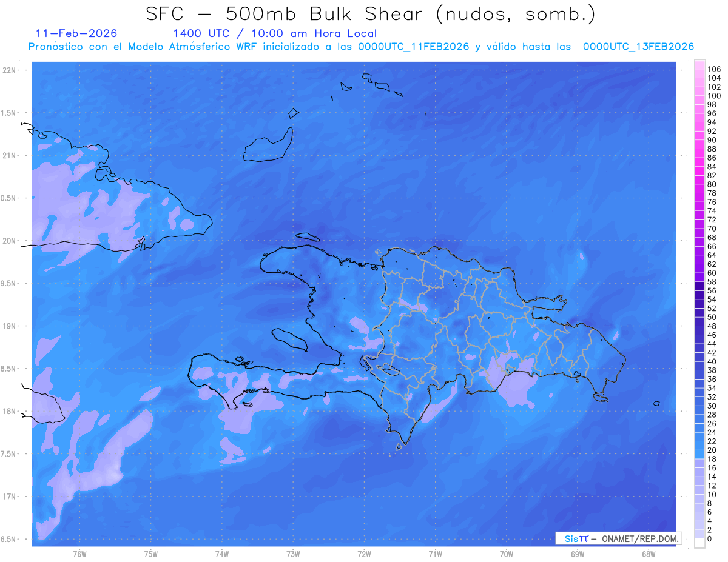Click the '6.5N' latitude label
Image resolution: width=728 pixels, height=562 pixels.
tap(9, 539)
